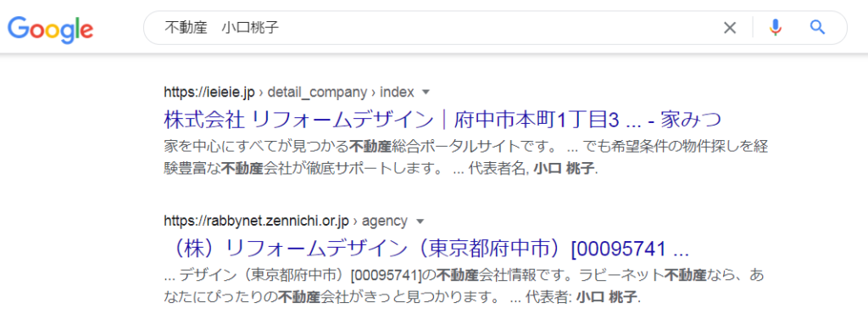868x325 pixels.
Task: Run search with magnifying glass icon
Action: pyautogui.click(x=817, y=27)
